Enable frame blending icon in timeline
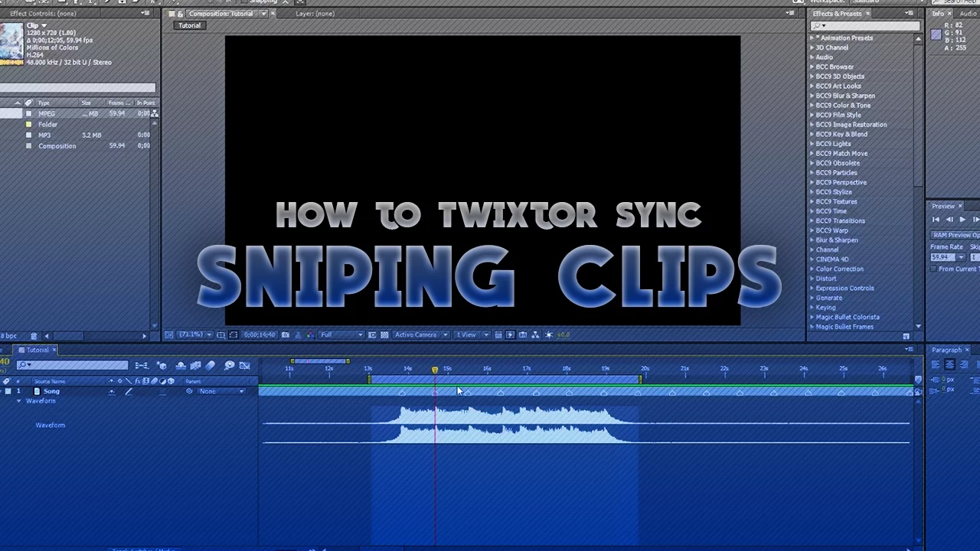The image size is (980, 551). click(x=195, y=366)
